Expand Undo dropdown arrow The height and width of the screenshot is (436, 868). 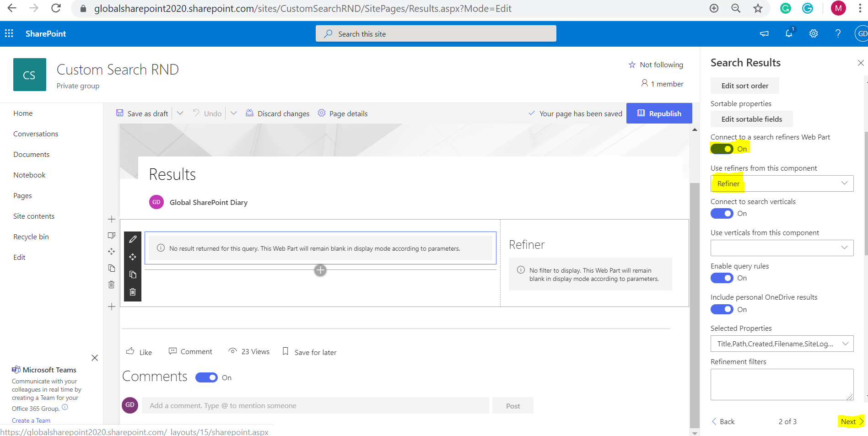[x=233, y=113]
